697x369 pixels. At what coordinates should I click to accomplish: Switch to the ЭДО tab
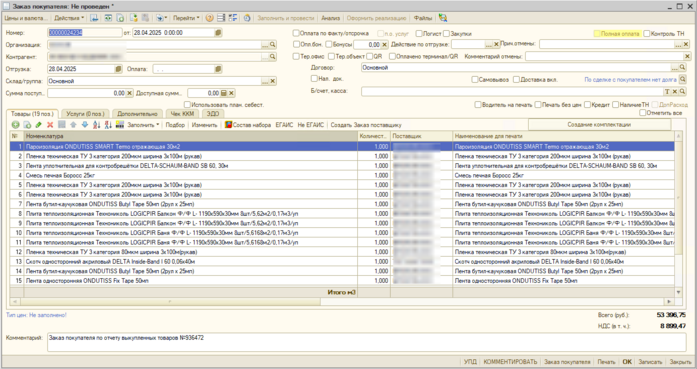213,114
